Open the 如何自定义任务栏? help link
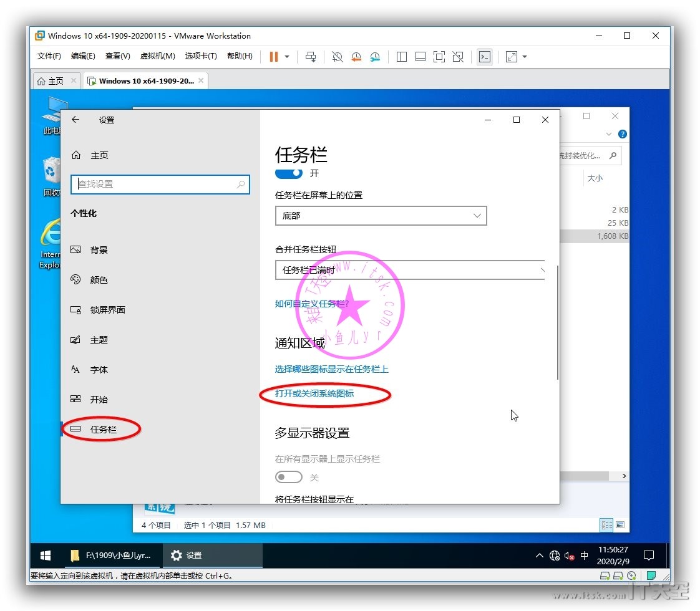Screen dimensions: 700x611 pyautogui.click(x=311, y=304)
